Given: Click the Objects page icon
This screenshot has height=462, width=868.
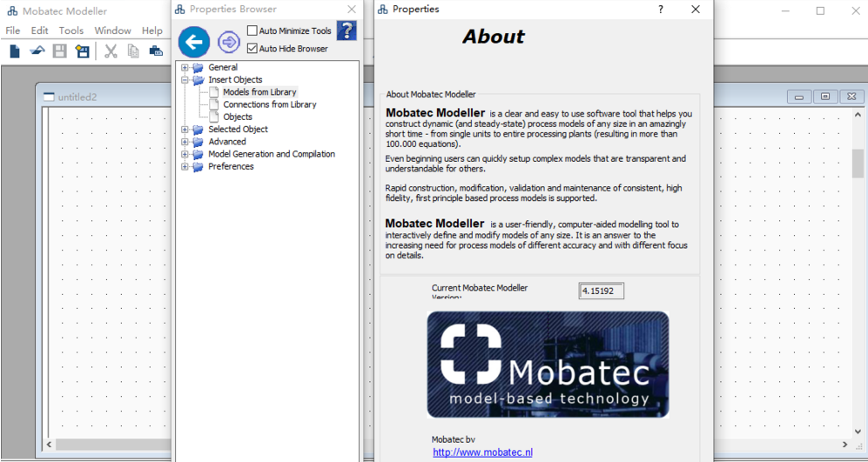Looking at the screenshot, I should [213, 117].
